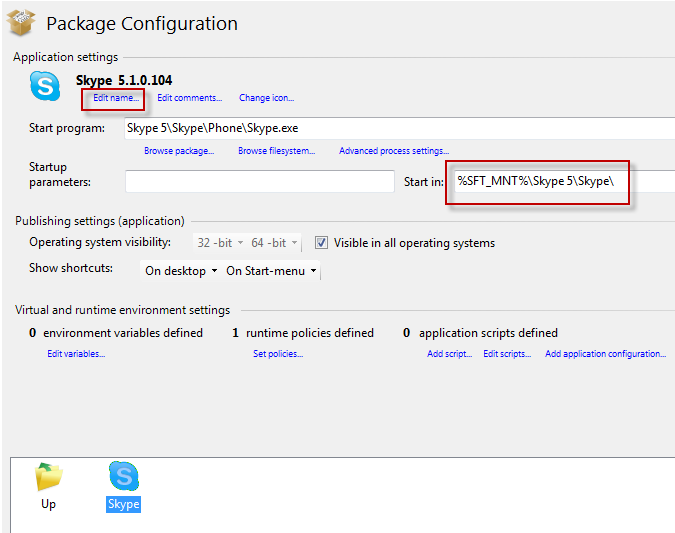Click Browse filesystem link
Screen dimensions: 675x533
[276, 151]
